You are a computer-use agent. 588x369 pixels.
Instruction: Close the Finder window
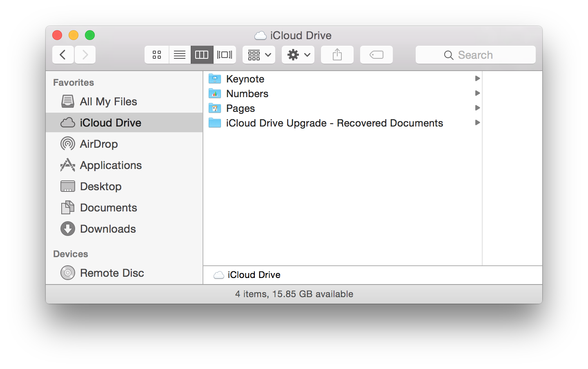point(57,35)
